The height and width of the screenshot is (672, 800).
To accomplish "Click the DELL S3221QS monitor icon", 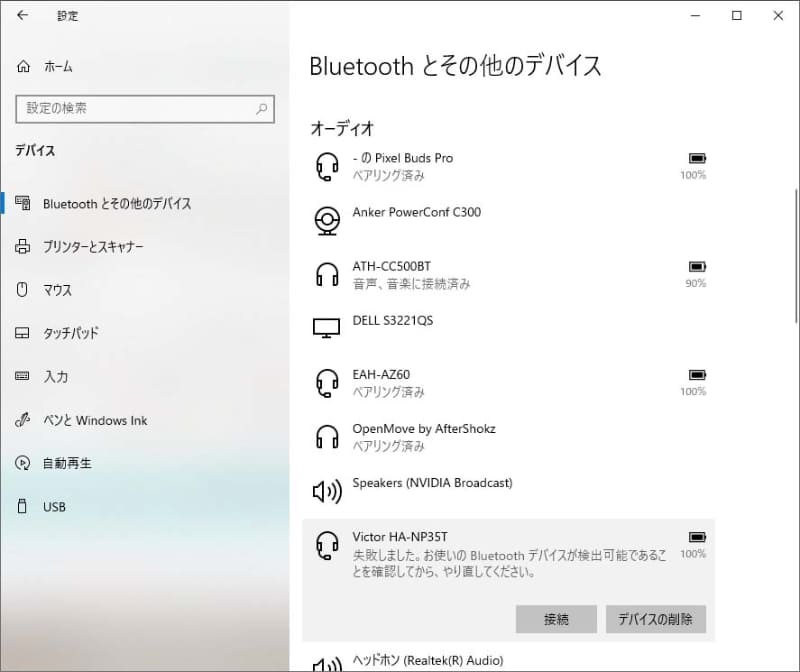I will (327, 328).
